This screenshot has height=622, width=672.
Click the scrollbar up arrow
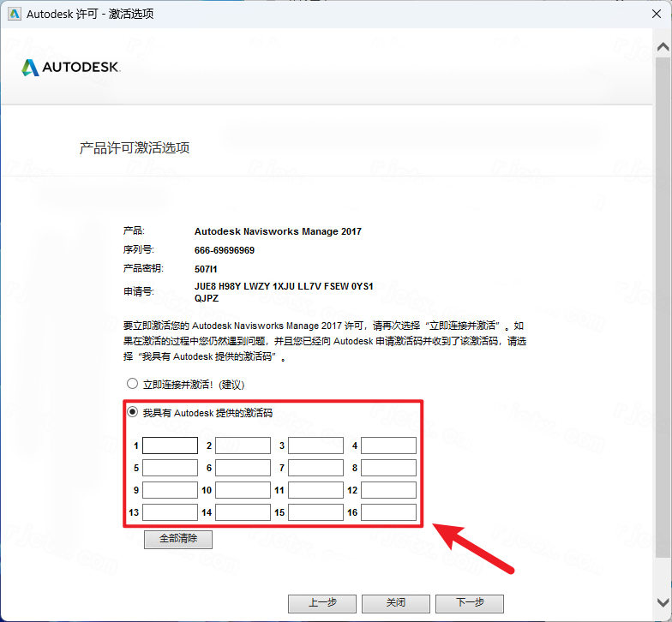[663, 46]
